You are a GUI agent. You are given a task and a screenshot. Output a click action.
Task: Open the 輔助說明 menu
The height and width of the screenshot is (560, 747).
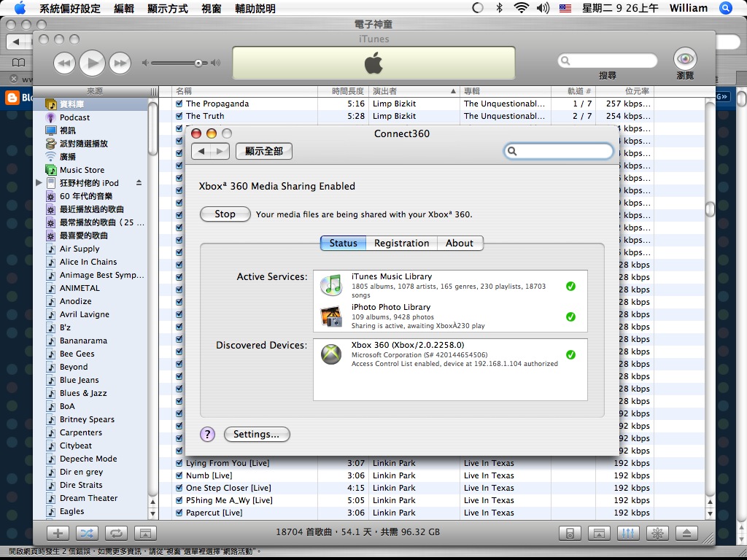[255, 9]
